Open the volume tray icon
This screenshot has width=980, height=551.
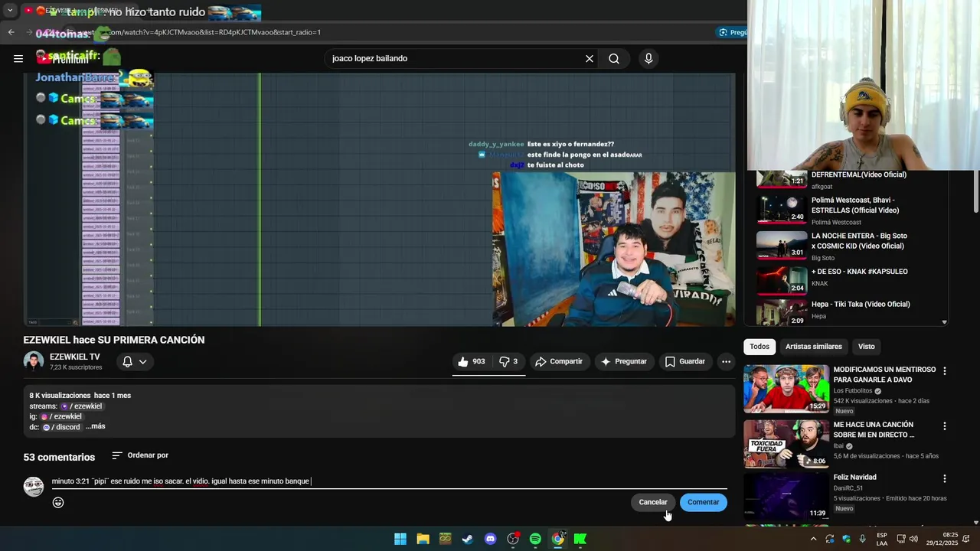click(913, 539)
